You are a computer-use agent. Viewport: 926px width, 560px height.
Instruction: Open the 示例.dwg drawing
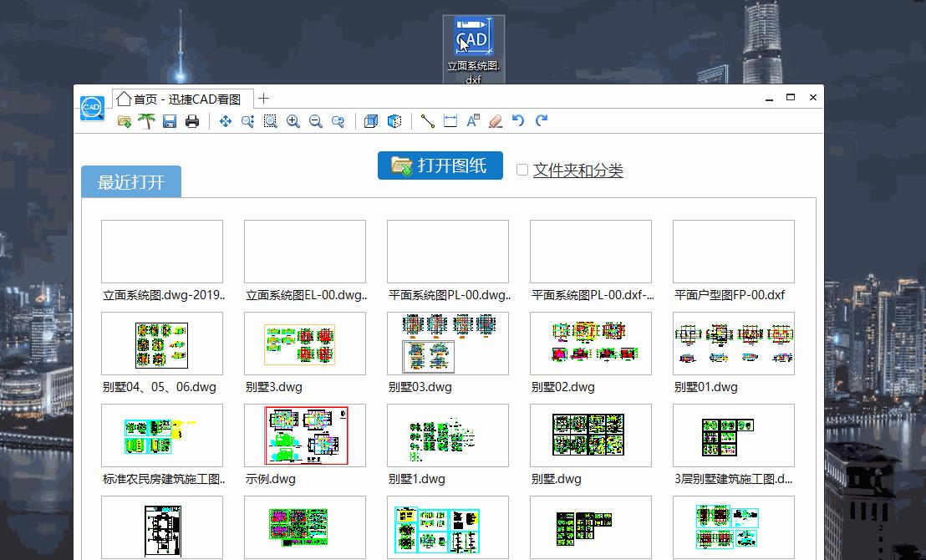tap(304, 435)
